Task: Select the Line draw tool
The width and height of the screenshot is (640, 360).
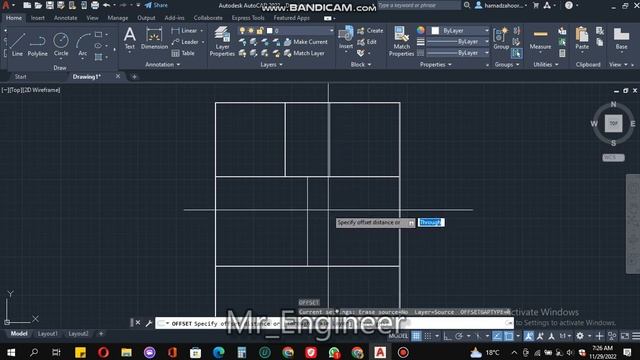Action: [17, 44]
